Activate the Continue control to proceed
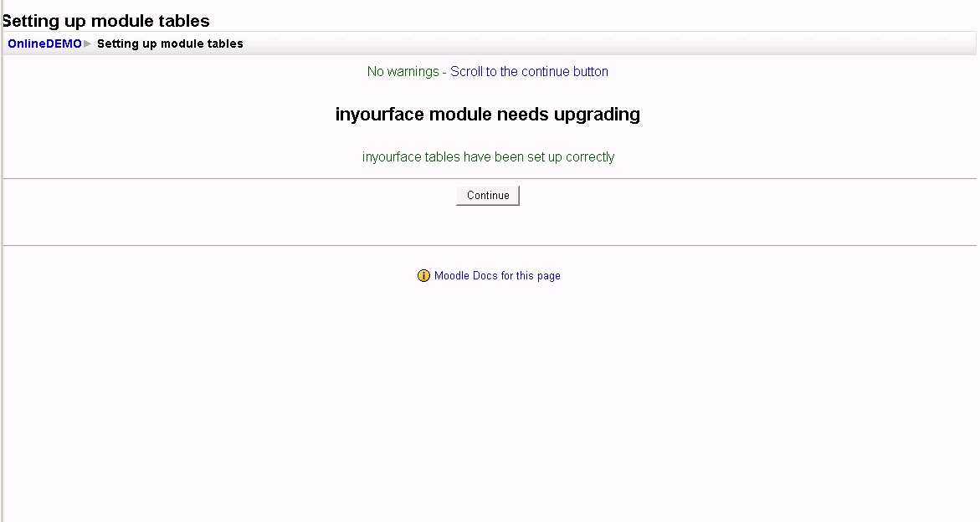 tap(487, 195)
